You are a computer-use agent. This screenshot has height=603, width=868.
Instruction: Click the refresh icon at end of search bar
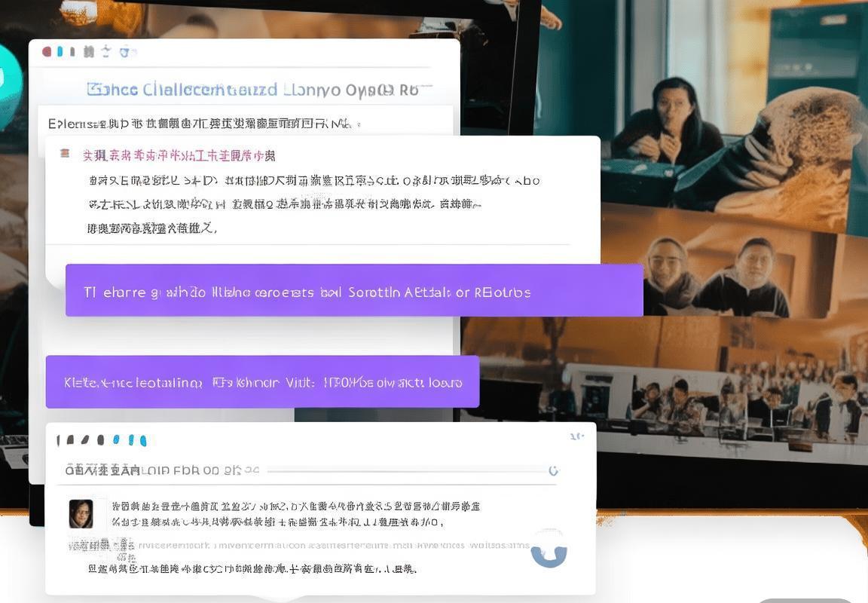point(553,470)
